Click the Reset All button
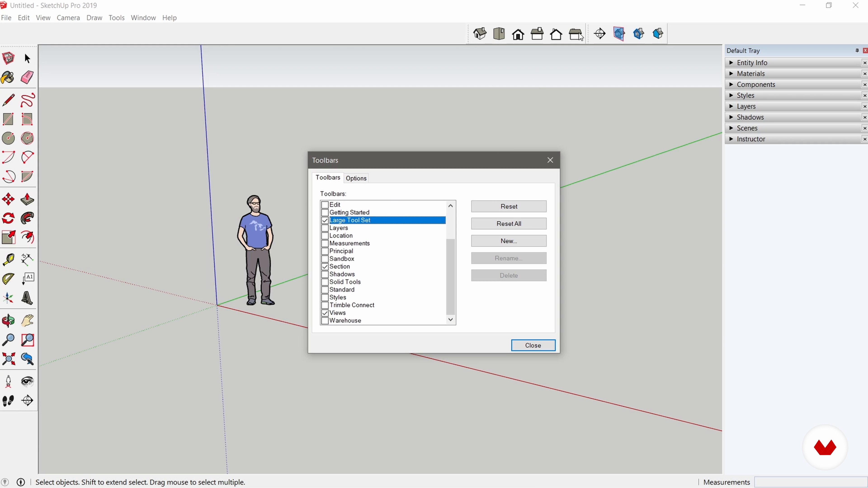868x488 pixels. click(508, 224)
